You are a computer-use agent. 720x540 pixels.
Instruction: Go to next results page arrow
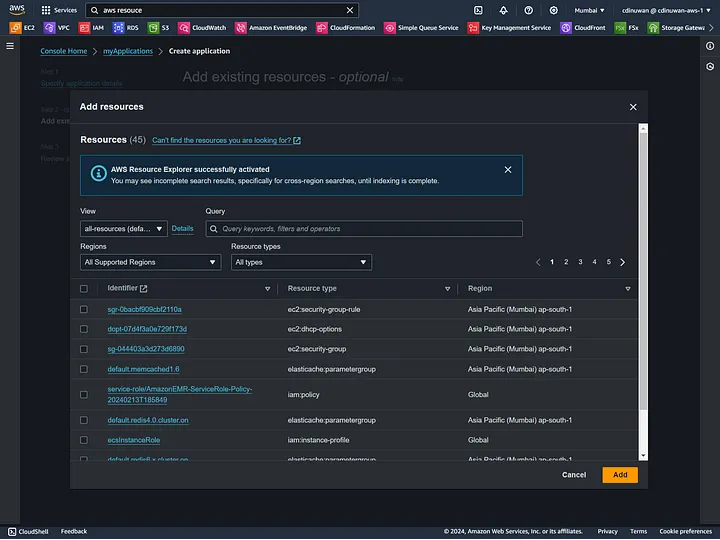click(x=623, y=262)
